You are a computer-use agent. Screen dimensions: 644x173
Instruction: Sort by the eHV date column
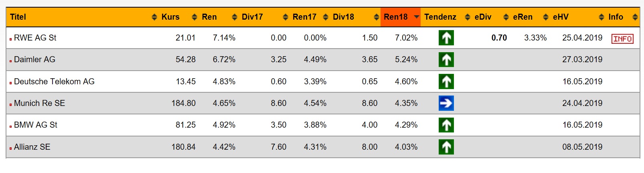[x=560, y=17]
